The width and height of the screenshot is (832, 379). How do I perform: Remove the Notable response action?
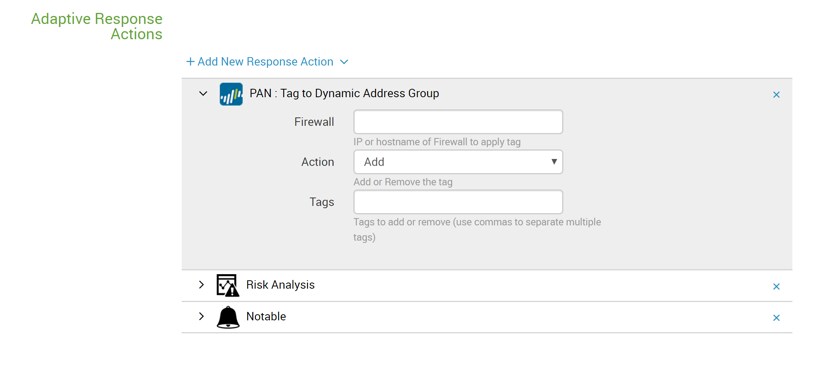click(776, 318)
